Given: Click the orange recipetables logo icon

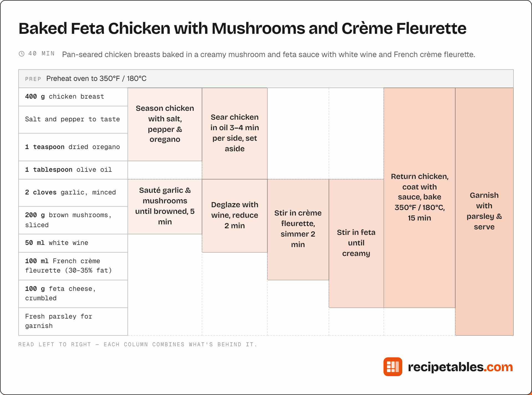Looking at the screenshot, I should (x=393, y=366).
